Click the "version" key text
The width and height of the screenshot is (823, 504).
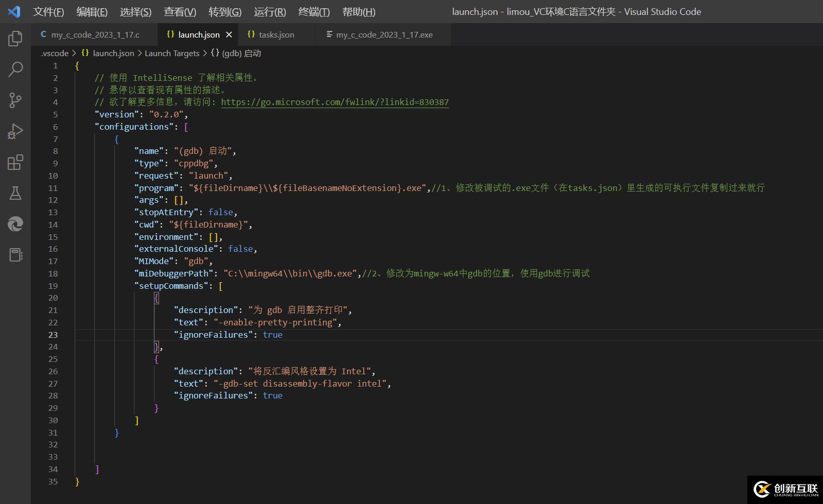tap(117, 114)
